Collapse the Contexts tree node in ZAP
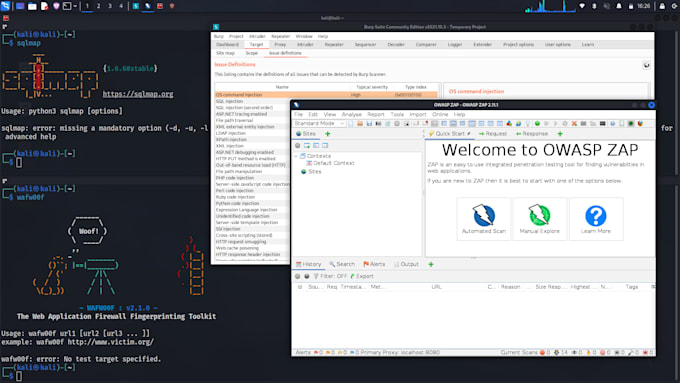This screenshot has height=383, width=680. 297,156
